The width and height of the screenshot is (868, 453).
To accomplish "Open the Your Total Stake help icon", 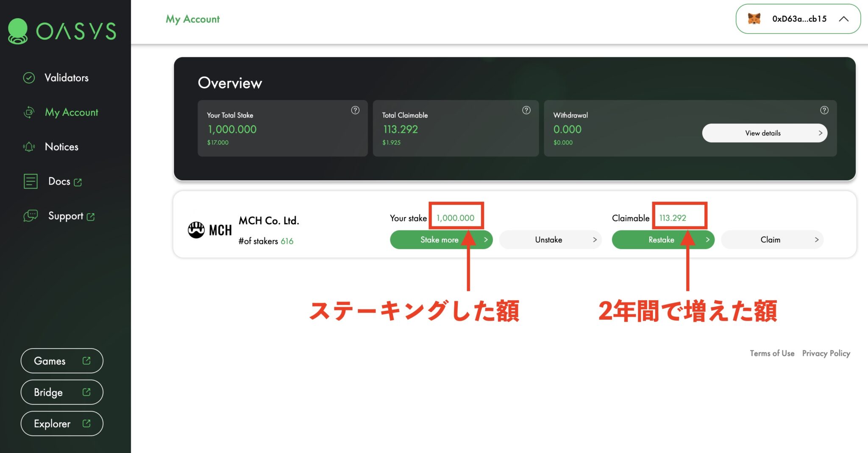I will [x=355, y=110].
